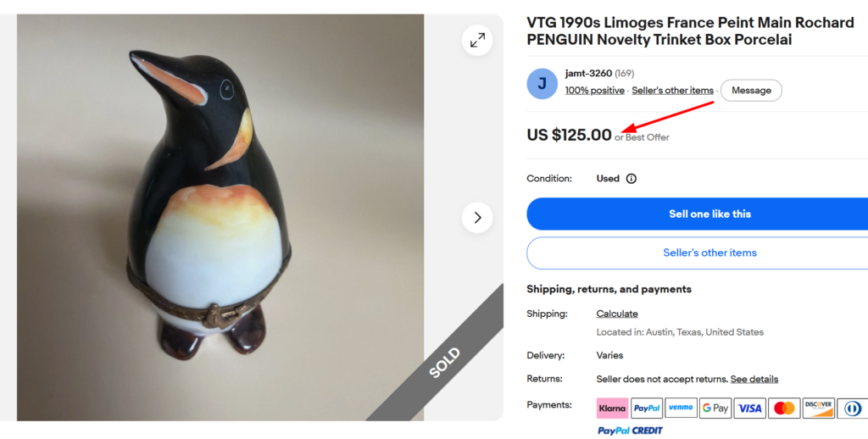Select the Klarna payment icon
This screenshot has width=868, height=439.
[612, 408]
